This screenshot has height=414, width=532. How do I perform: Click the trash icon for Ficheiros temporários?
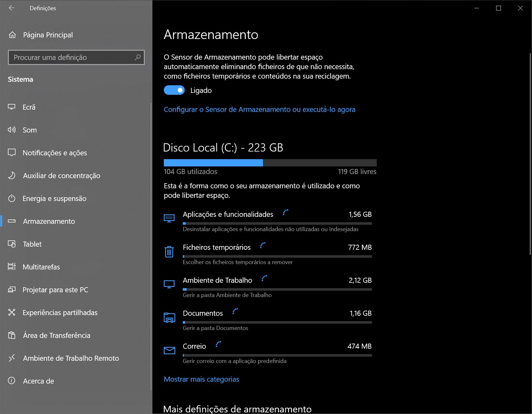169,252
